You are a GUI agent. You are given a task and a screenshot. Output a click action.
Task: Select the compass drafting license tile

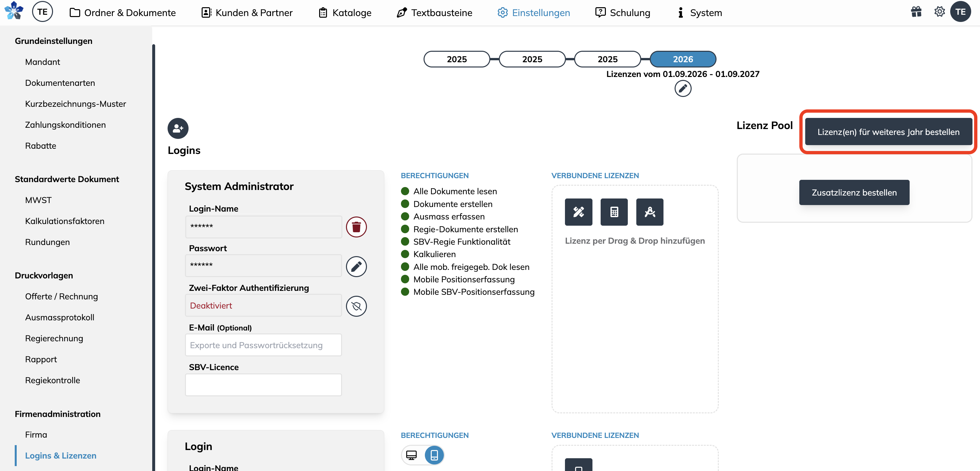click(x=650, y=212)
